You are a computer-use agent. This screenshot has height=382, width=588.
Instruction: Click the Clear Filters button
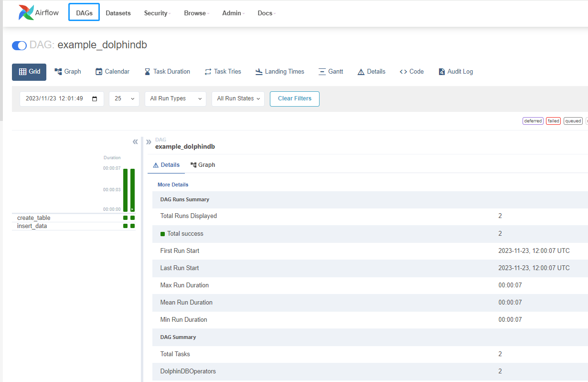click(x=295, y=98)
